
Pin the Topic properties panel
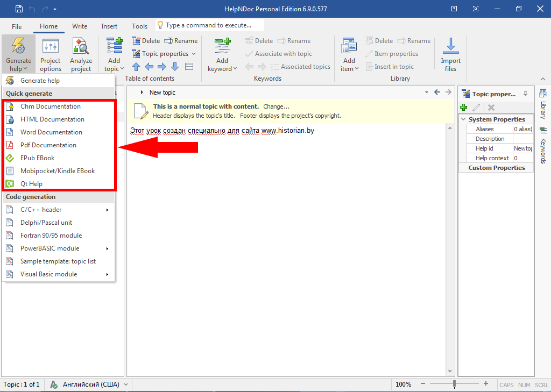525,94
